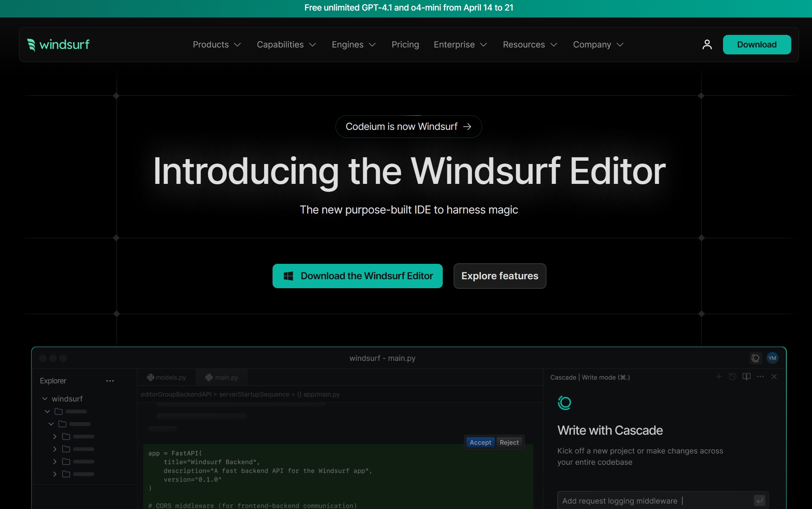Expand the Capabilities dropdown menu
The image size is (812, 509).
286,45
